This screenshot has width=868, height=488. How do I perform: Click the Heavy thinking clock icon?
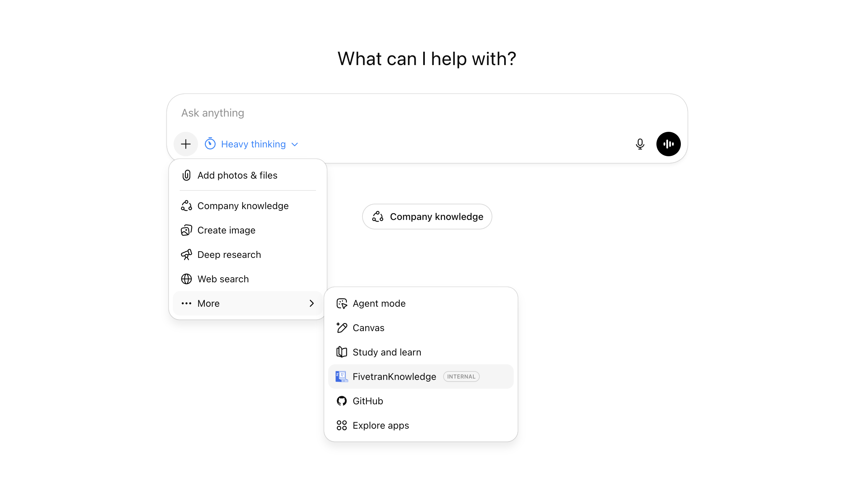[x=210, y=144]
